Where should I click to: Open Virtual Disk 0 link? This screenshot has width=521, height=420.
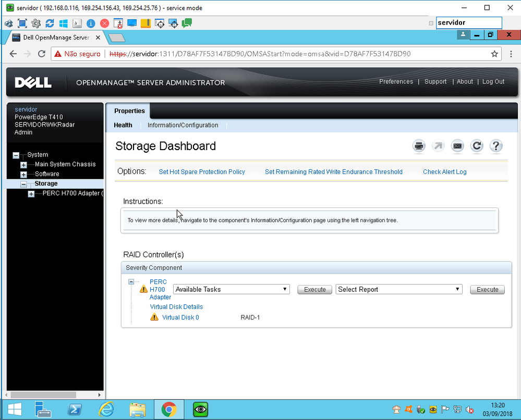tap(180, 317)
